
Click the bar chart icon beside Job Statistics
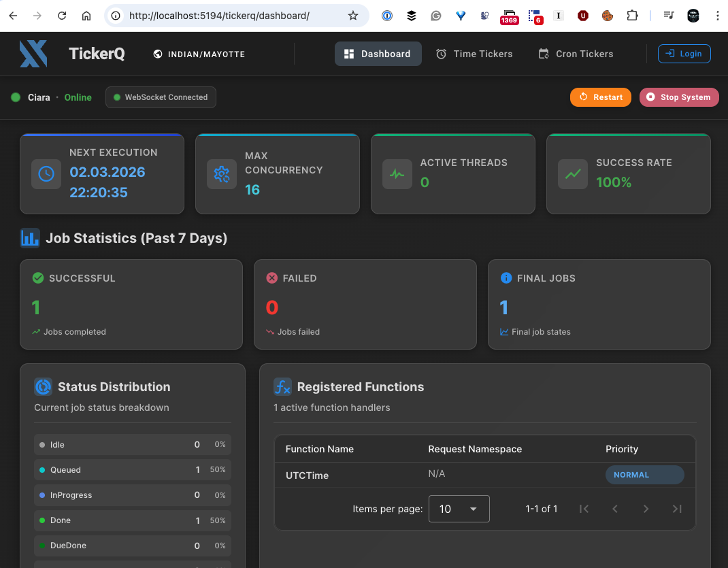[30, 237]
